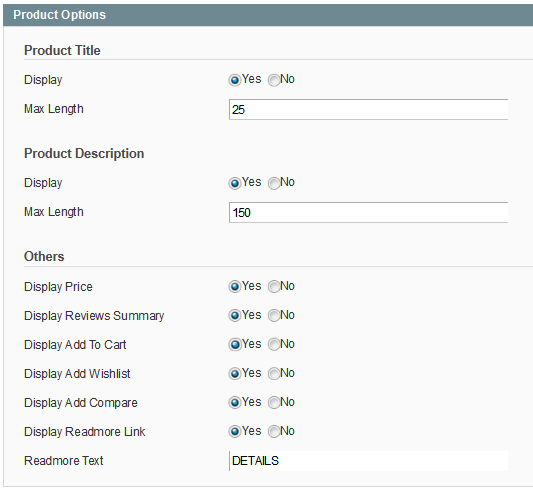Image resolution: width=533 pixels, height=489 pixels.
Task: Show the Readmore Link with Yes
Action: [x=235, y=432]
